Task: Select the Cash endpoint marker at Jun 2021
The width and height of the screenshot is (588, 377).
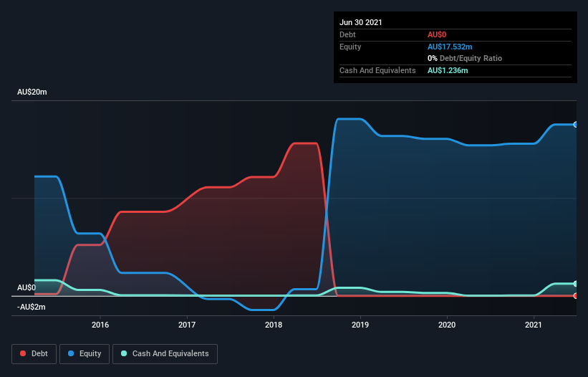Action: pos(576,284)
